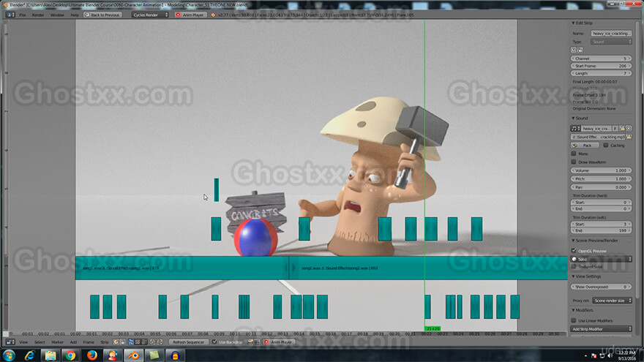Enable the Use Linear Modifiers checkbox

[574, 320]
